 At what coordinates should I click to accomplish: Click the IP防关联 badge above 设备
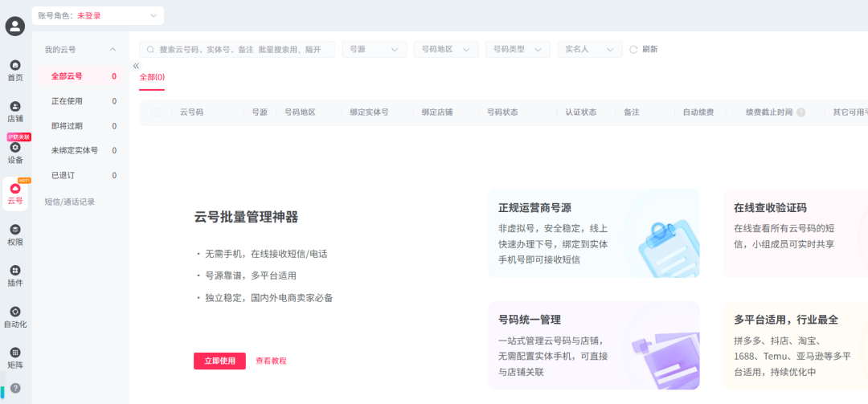[18, 137]
